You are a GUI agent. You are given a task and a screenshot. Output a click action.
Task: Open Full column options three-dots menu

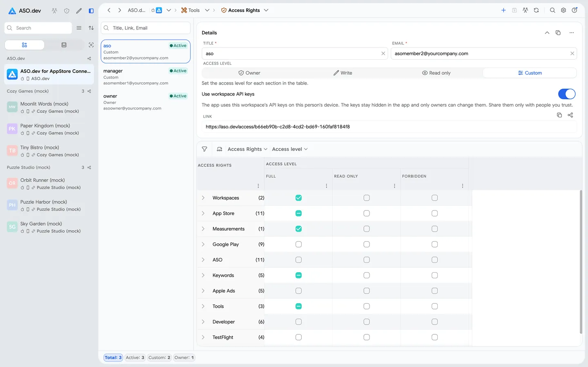(x=326, y=186)
